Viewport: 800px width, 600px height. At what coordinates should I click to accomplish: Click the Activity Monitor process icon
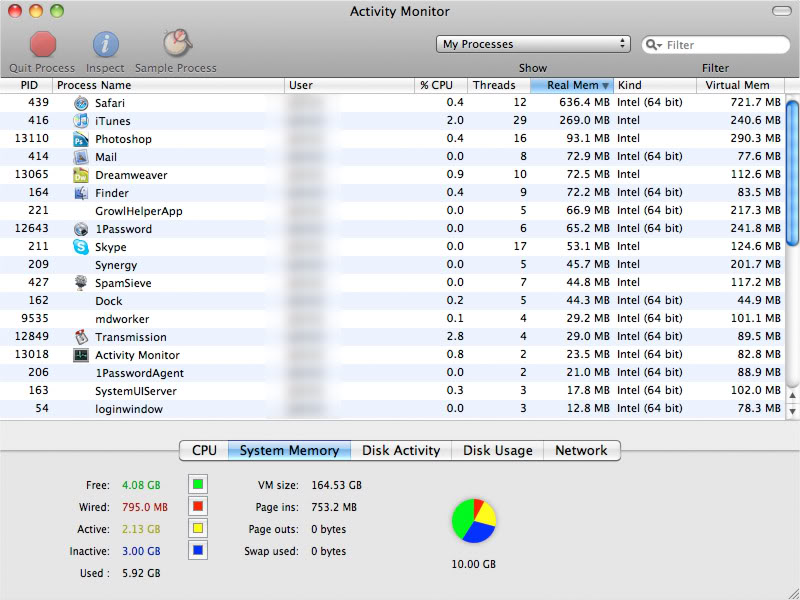click(81, 355)
